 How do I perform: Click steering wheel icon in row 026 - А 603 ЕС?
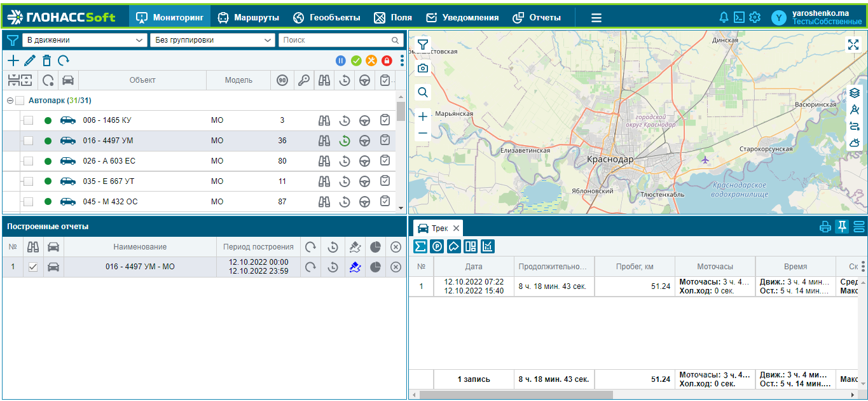(x=365, y=161)
